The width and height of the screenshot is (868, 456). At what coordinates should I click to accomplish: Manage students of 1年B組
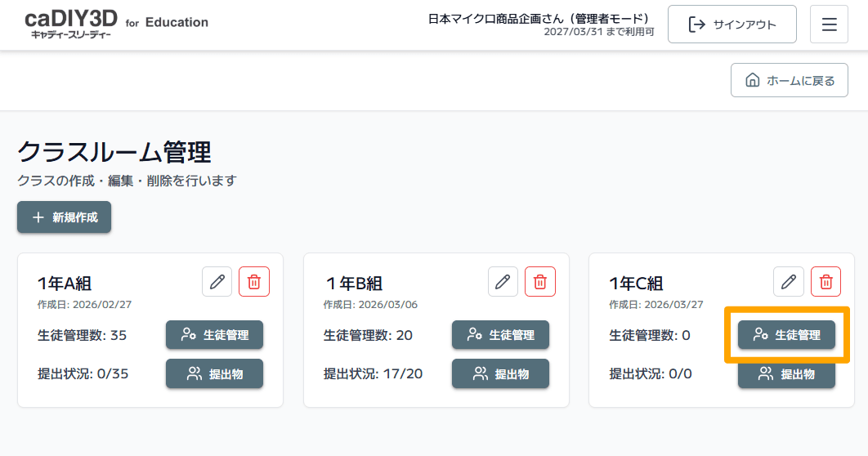coord(500,334)
